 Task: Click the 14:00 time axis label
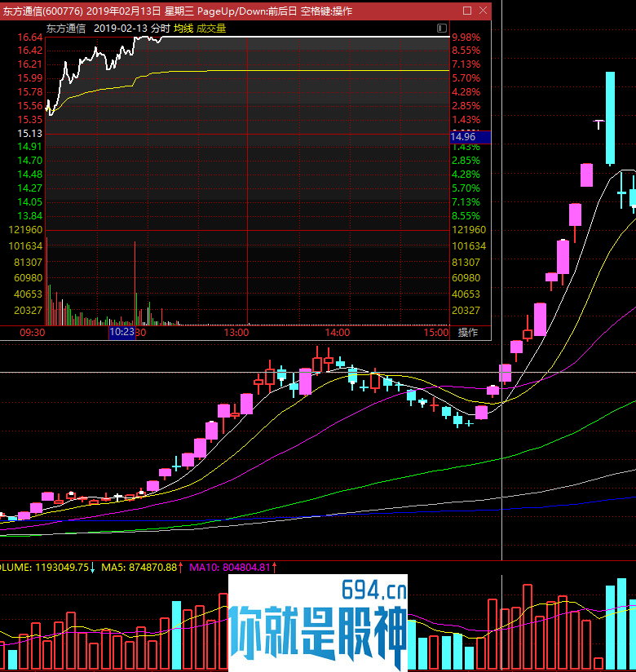[338, 333]
